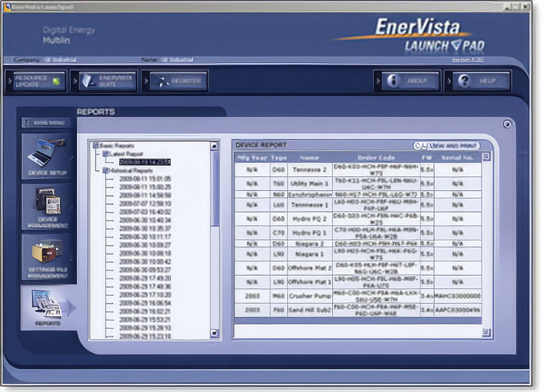Select report 2009-06-30 09:53:27
This screenshot has width=542, height=392.
click(145, 270)
